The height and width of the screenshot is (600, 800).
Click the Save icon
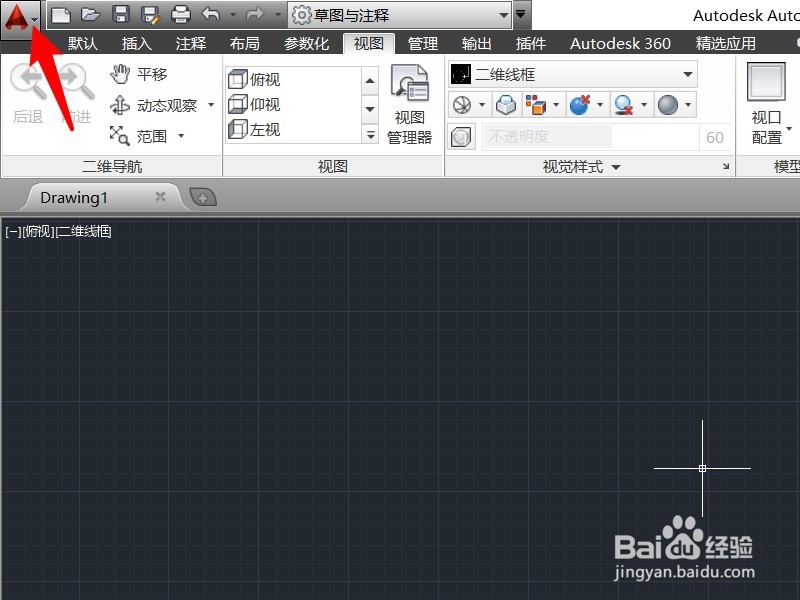point(119,13)
